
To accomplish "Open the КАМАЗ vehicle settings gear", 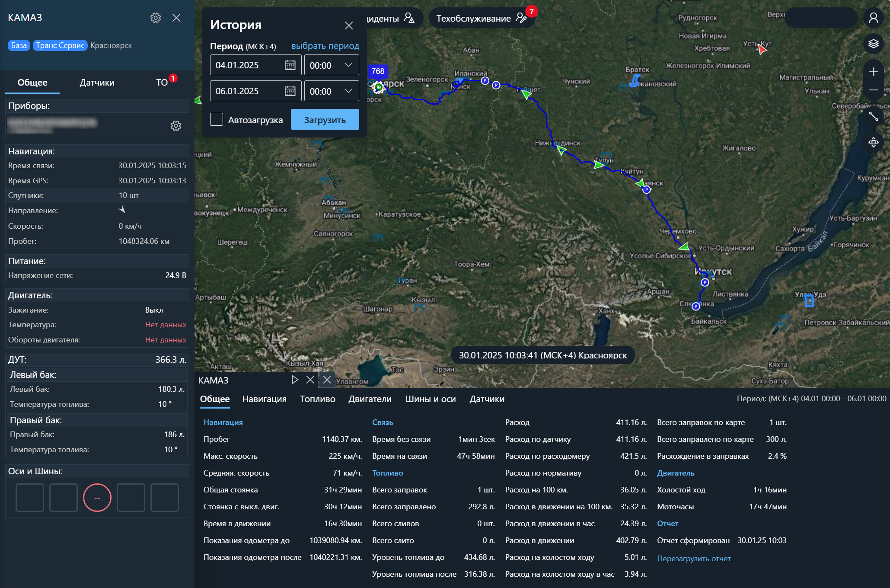I will pyautogui.click(x=156, y=18).
